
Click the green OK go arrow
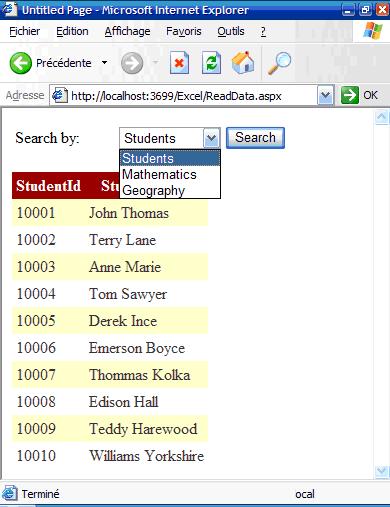350,96
